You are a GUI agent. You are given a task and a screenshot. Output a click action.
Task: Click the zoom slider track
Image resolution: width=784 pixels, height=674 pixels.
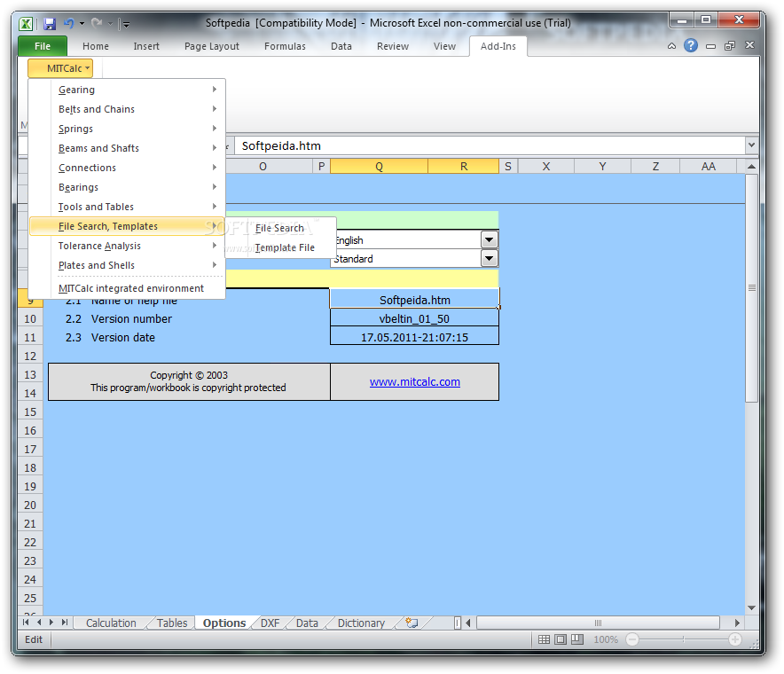(x=684, y=639)
